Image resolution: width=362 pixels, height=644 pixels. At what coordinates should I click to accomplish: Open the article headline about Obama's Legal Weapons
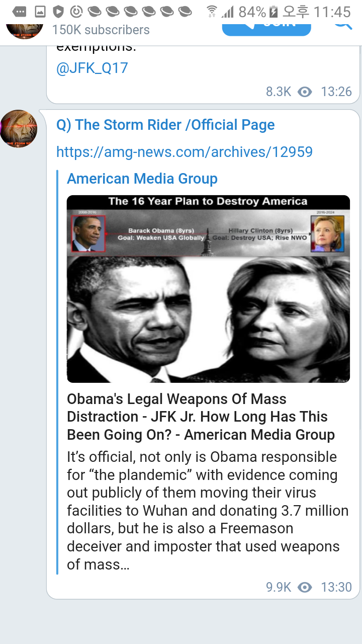(x=201, y=417)
